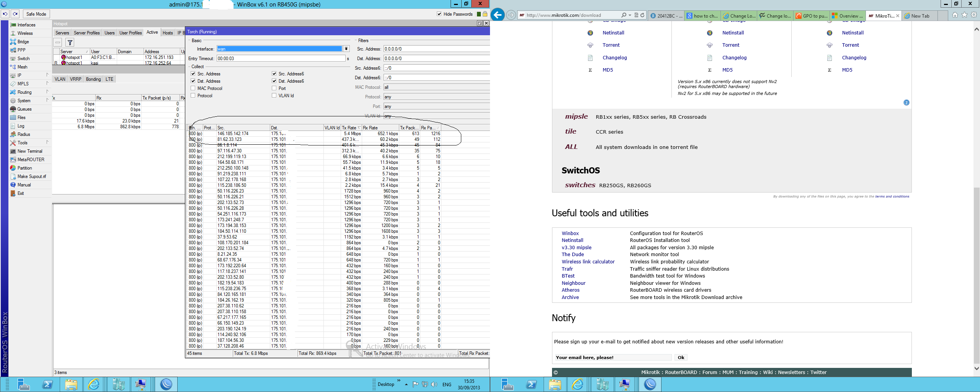Toggle Safe Mode button

click(x=36, y=14)
